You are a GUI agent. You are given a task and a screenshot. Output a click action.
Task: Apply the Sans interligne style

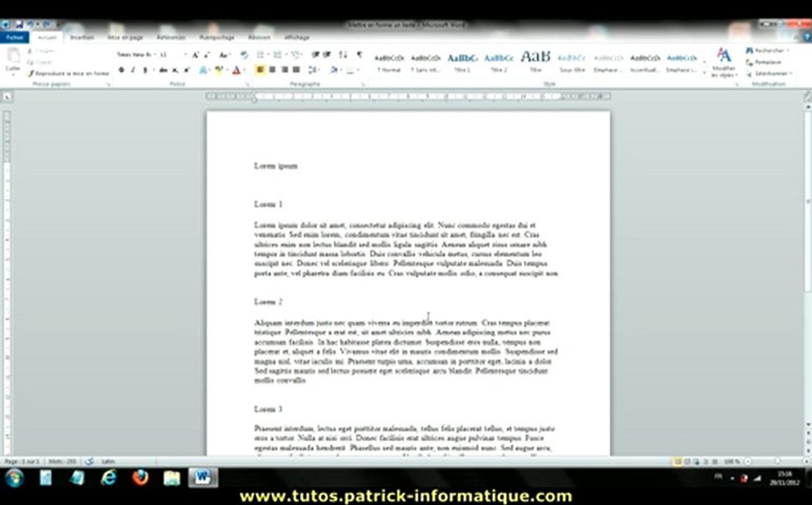tap(426, 62)
